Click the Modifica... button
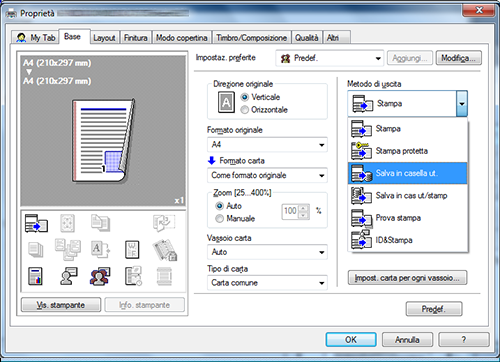The image size is (500, 362). tap(459, 58)
